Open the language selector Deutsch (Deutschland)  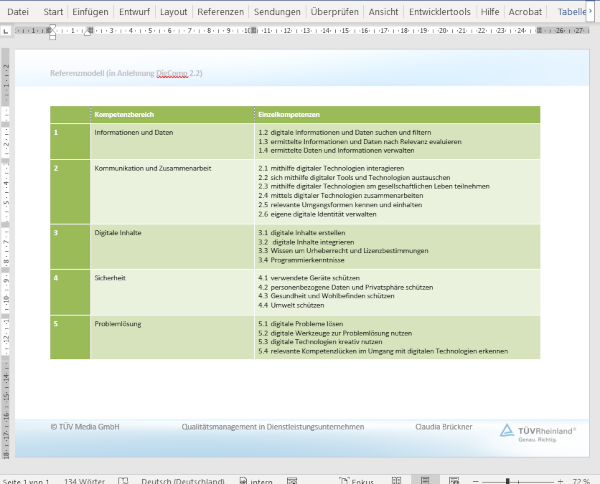click(182, 479)
